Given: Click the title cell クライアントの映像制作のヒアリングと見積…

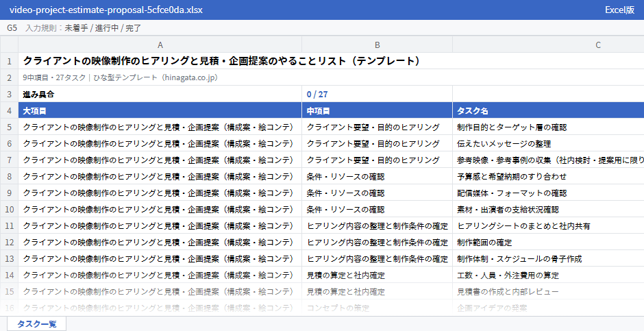Looking at the screenshot, I should pyautogui.click(x=331, y=61).
